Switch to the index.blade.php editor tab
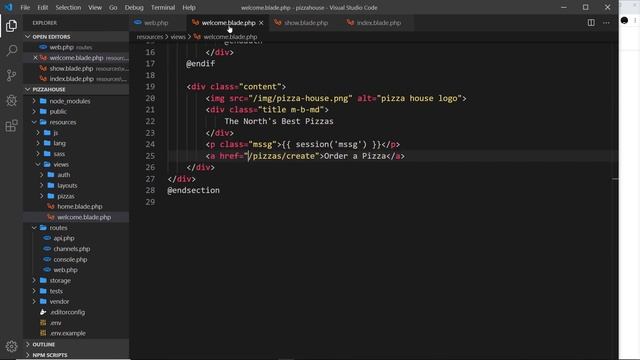The width and height of the screenshot is (640, 360). (x=378, y=23)
